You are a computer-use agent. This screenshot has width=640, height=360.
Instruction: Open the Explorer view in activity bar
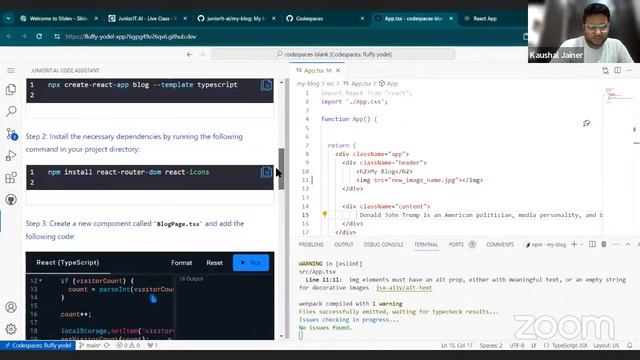11,89
